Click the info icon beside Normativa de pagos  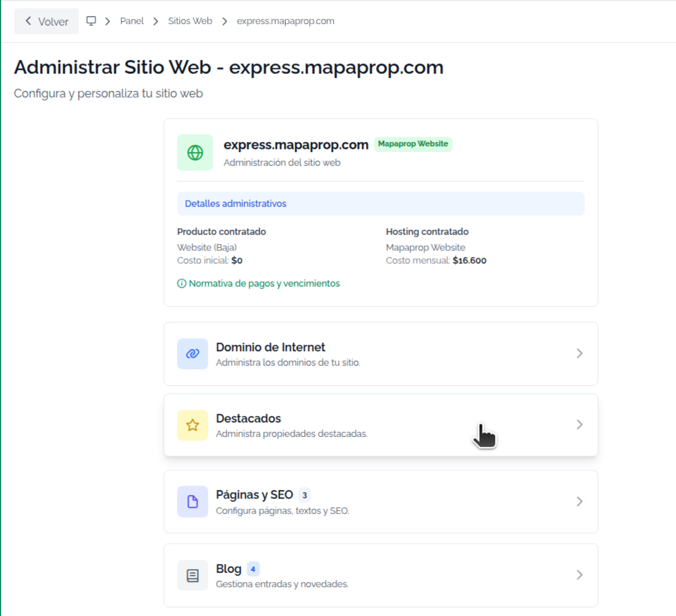coord(182,283)
